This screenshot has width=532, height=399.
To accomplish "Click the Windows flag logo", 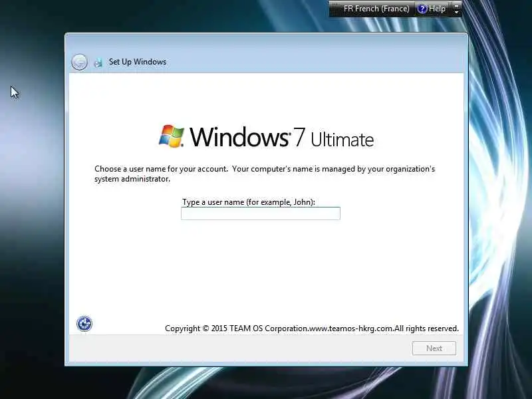I will [172, 136].
